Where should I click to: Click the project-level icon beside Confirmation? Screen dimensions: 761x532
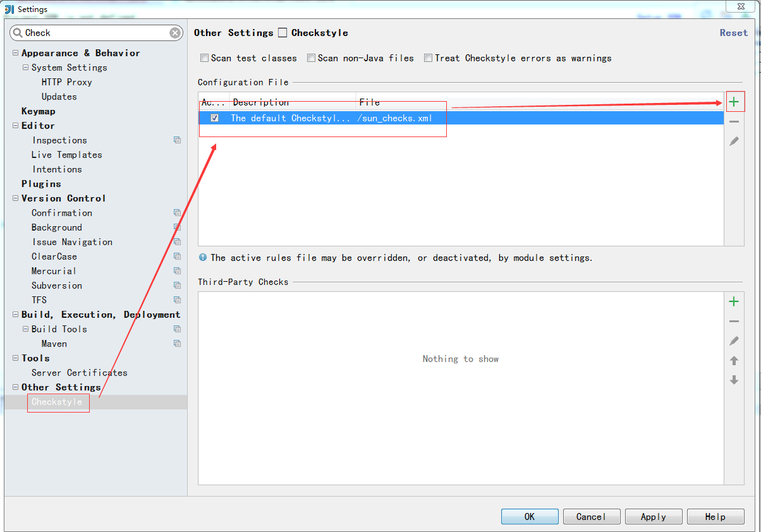click(177, 213)
